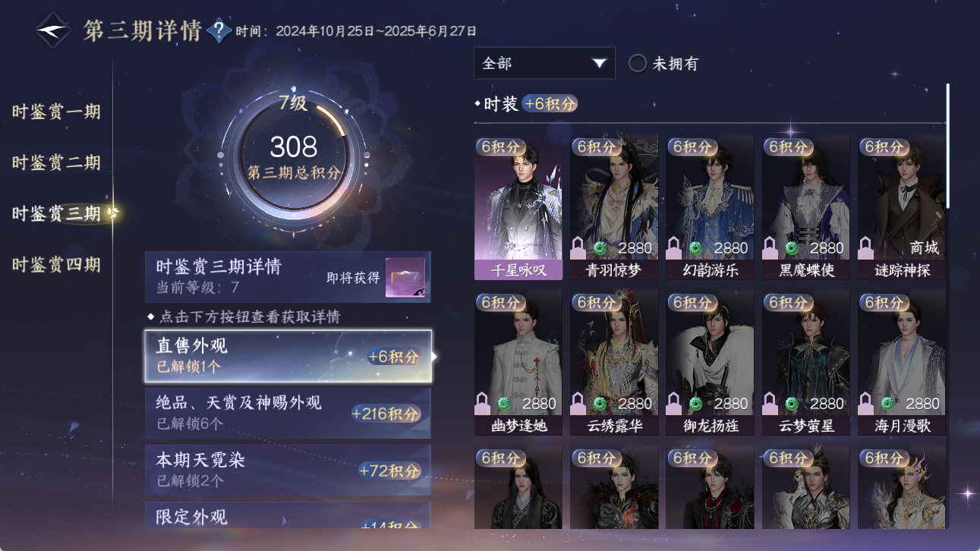The image size is (980, 551).
Task: Click wardrobe icon on 青羽惊梦 card
Action: pyautogui.click(x=578, y=247)
